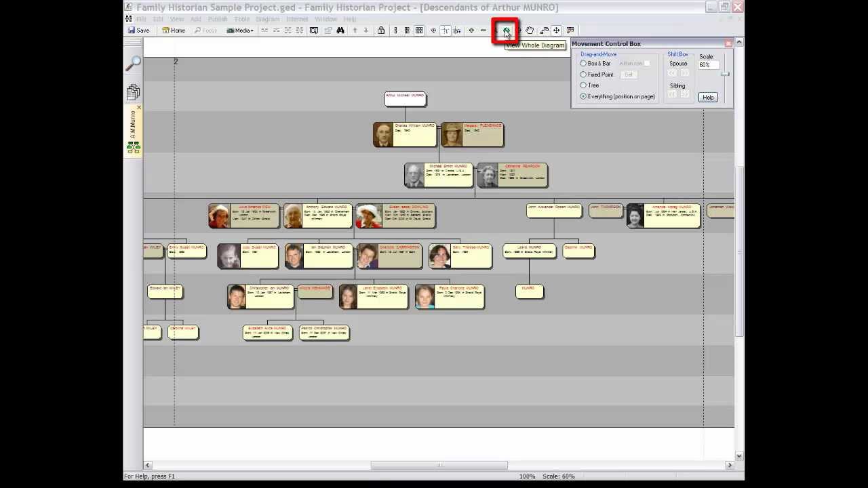
Task: Select the Christopher Ian MUNRO box
Action: [x=260, y=297]
